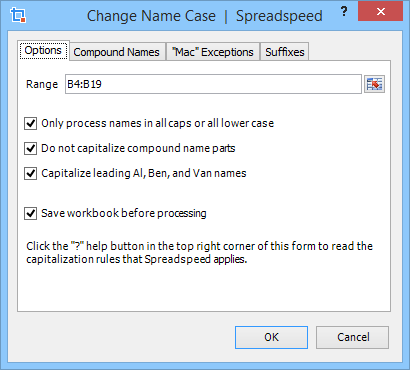The height and width of the screenshot is (370, 410).
Task: Dismiss the dialog with Cancel button
Action: click(352, 337)
